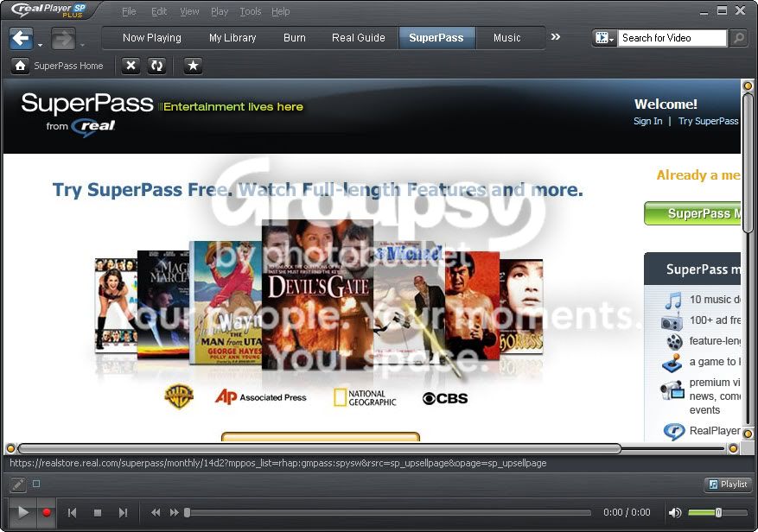Skip to the next track

pyautogui.click(x=124, y=513)
